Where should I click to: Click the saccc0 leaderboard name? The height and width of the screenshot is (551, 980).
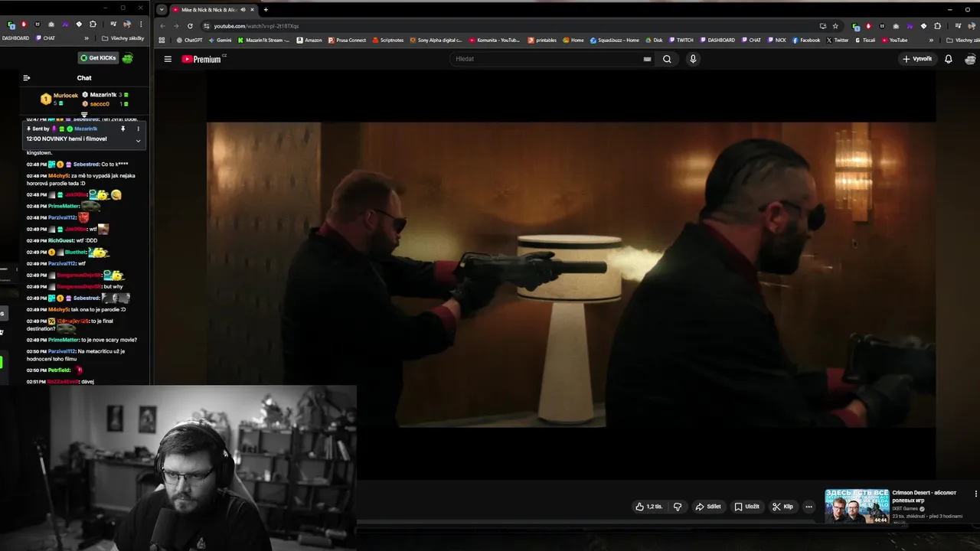[100, 103]
